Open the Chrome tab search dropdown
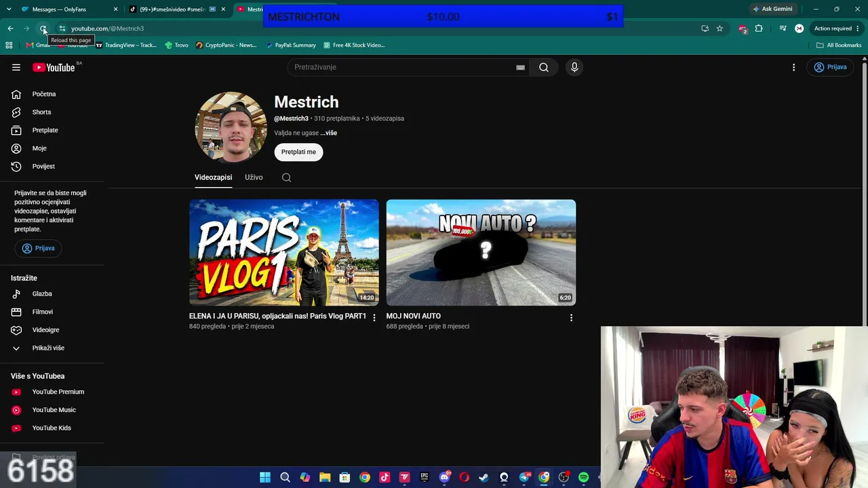This screenshot has width=868, height=488. (x=9, y=9)
